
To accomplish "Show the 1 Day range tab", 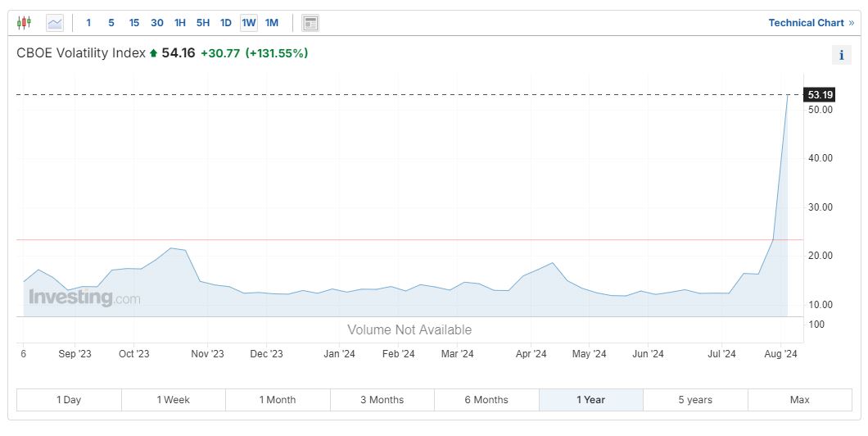I will click(69, 400).
